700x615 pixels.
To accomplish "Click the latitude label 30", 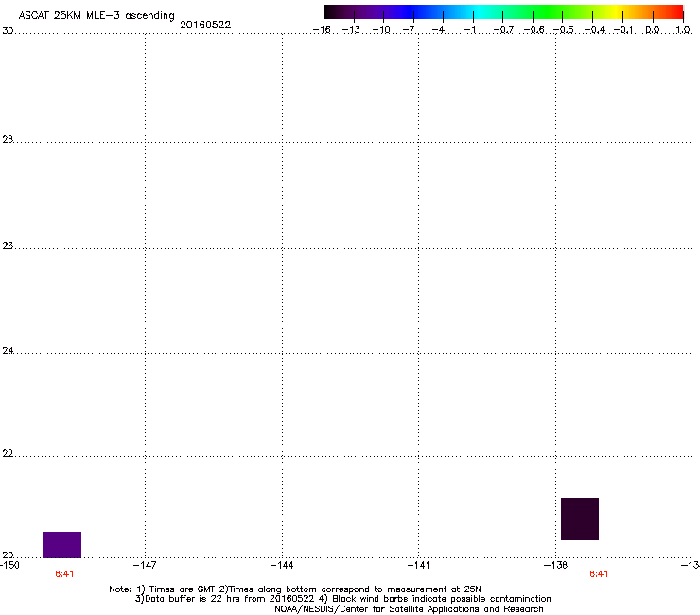I will [x=8, y=31].
